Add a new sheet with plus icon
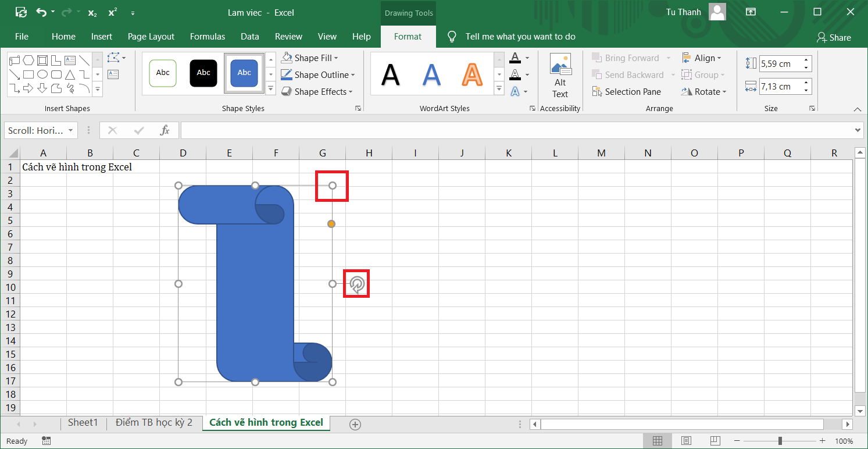Image resolution: width=868 pixels, height=449 pixels. click(355, 425)
